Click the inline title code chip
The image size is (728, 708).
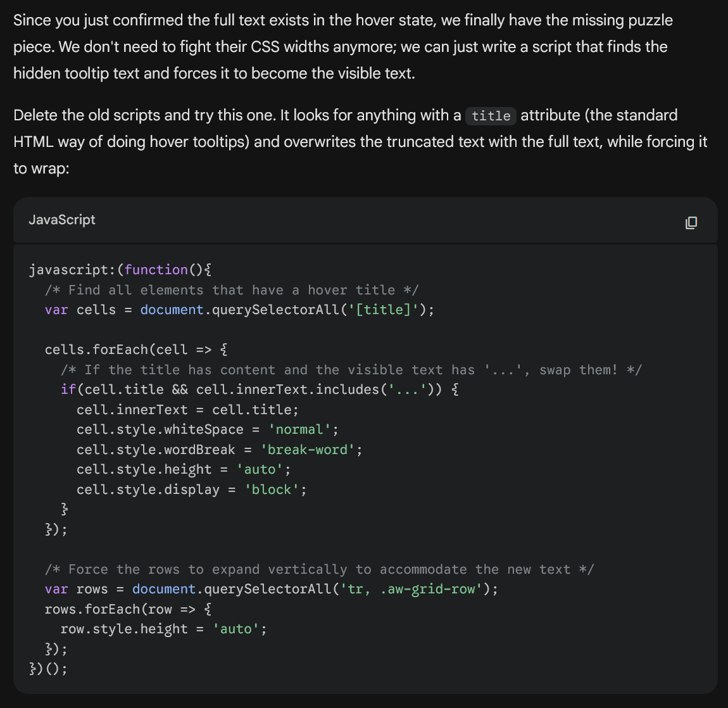click(x=491, y=116)
